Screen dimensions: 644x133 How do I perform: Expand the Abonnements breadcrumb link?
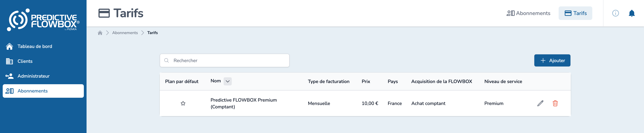click(125, 32)
